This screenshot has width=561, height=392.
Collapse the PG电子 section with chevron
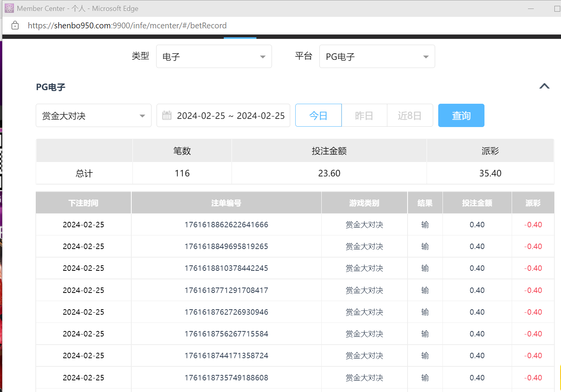[544, 86]
